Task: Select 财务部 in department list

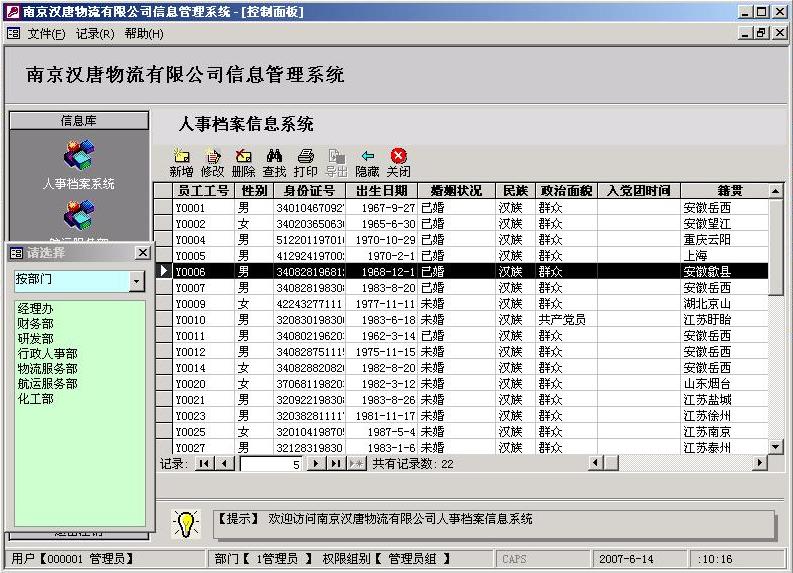Action: (x=35, y=324)
